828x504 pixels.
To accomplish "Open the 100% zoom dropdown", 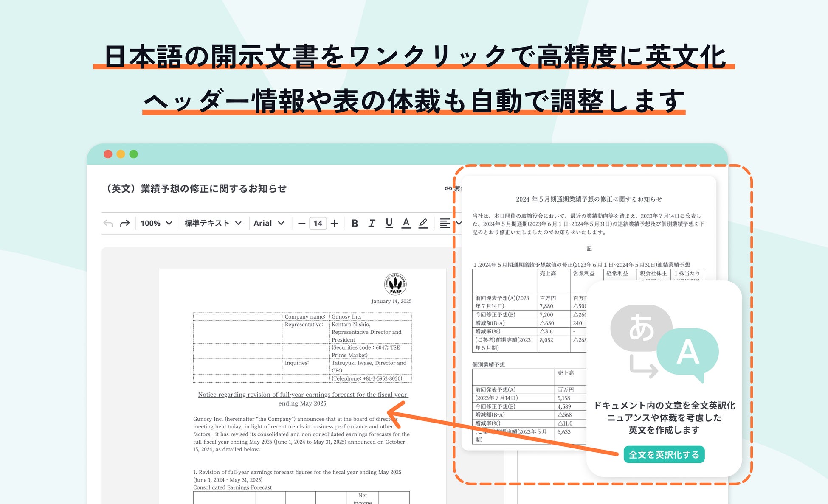I will [x=156, y=223].
